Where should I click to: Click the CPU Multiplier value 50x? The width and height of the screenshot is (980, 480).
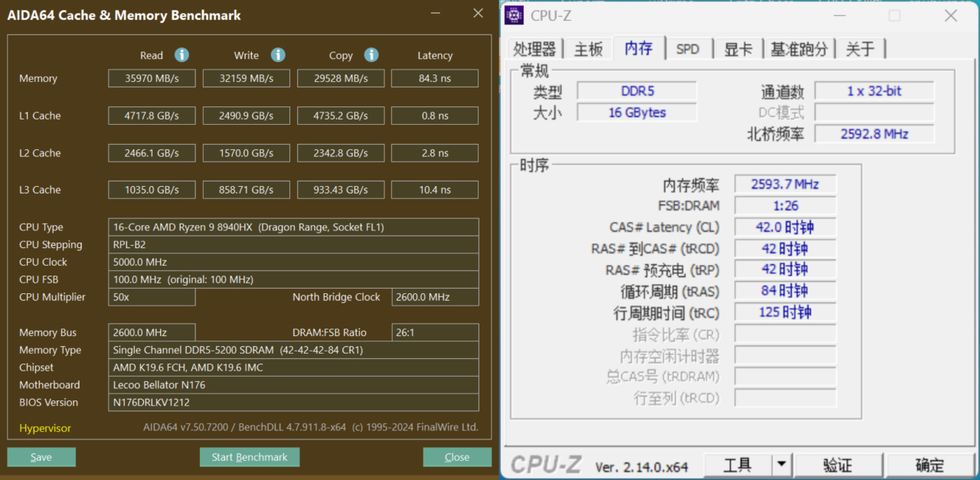tap(152, 297)
